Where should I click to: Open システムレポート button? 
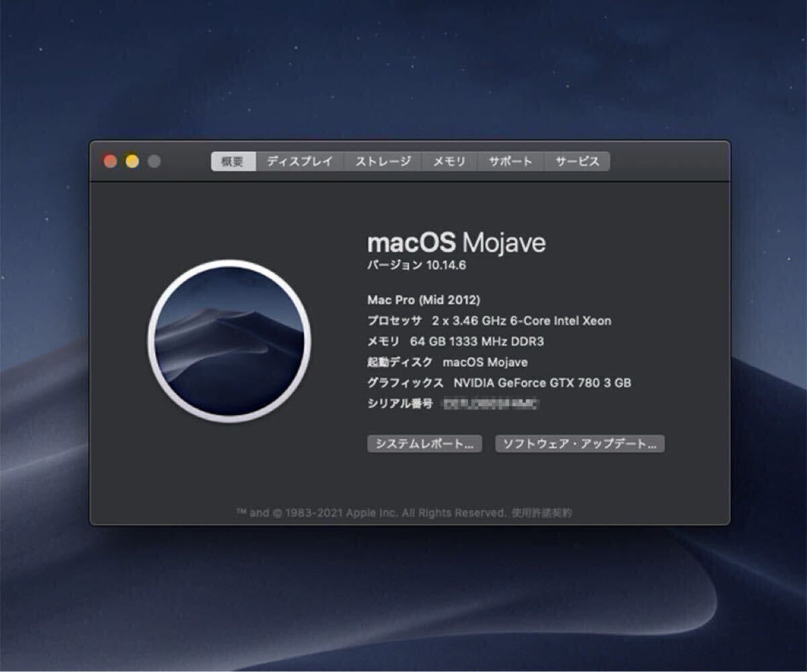tap(424, 444)
